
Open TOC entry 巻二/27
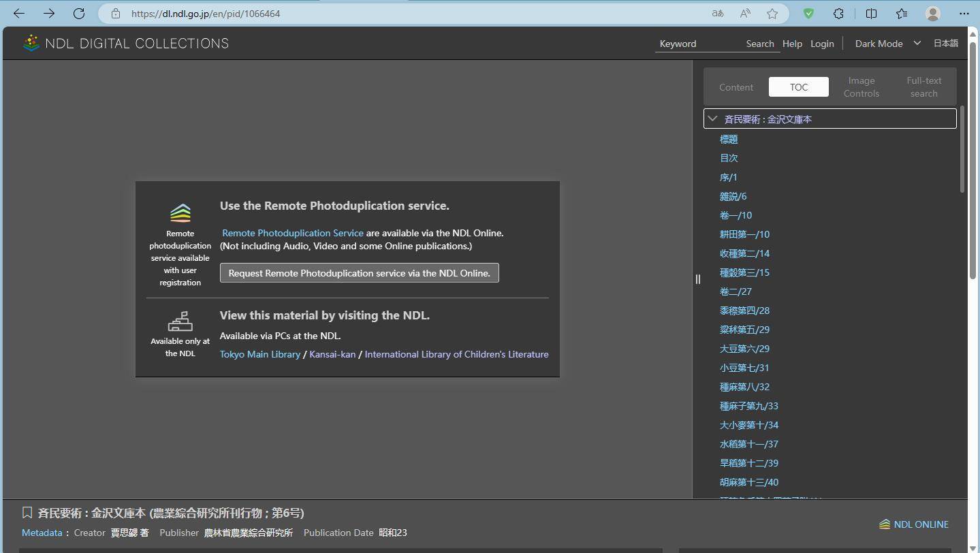(x=736, y=291)
